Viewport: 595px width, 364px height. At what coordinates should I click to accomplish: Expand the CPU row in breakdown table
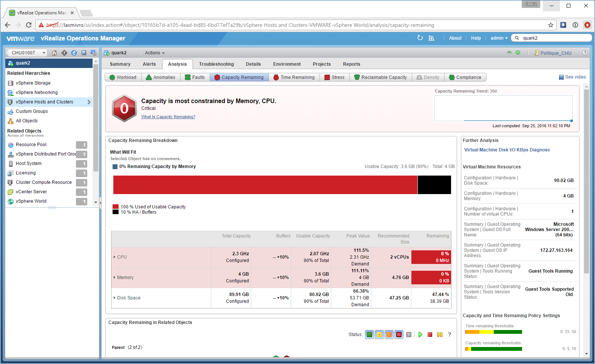[x=114, y=257]
